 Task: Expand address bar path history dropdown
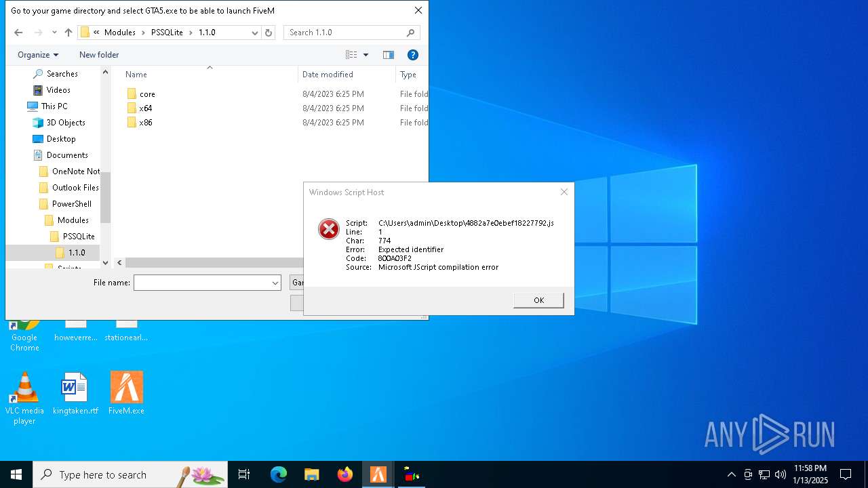tap(255, 33)
